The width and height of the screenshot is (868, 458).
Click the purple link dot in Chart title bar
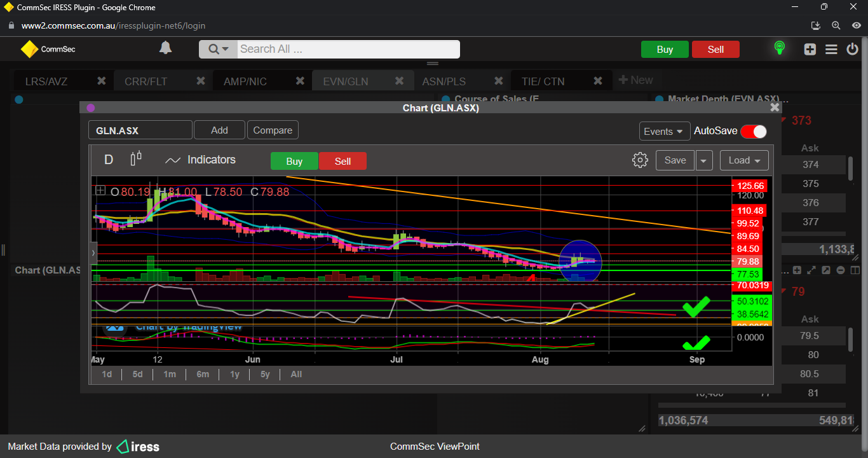(90, 108)
